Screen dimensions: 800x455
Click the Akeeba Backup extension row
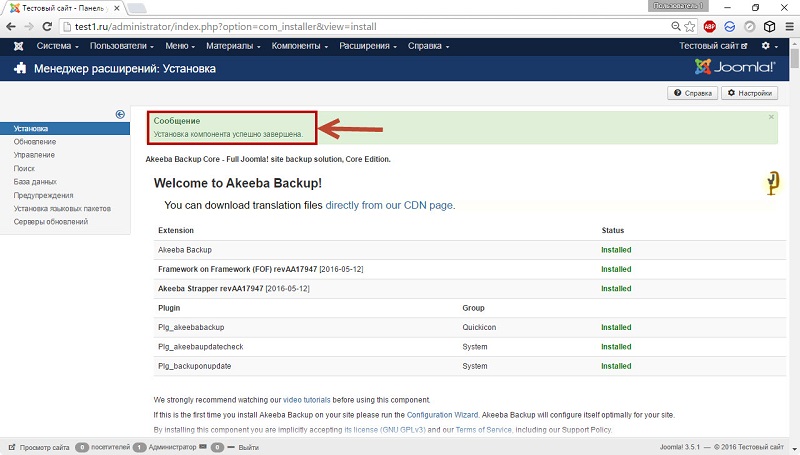click(x=469, y=250)
